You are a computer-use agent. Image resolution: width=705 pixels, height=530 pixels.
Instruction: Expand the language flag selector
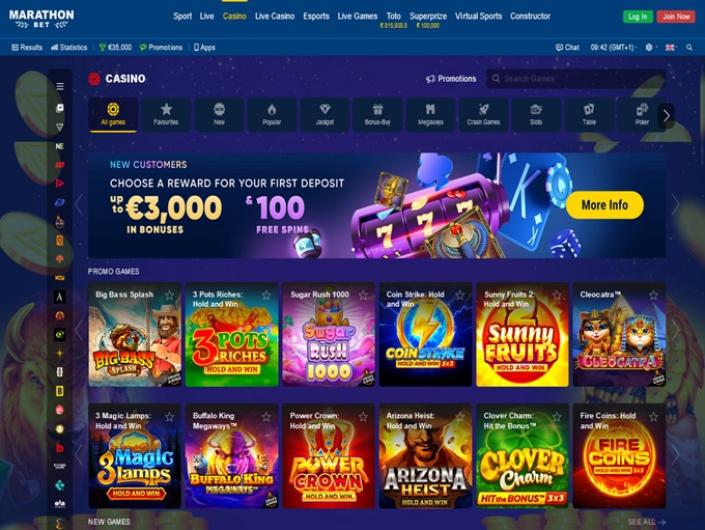click(x=670, y=47)
